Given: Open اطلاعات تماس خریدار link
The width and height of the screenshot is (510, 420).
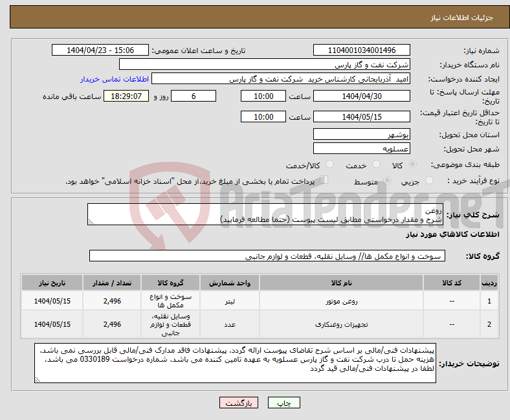Looking at the screenshot, I should (115, 79).
